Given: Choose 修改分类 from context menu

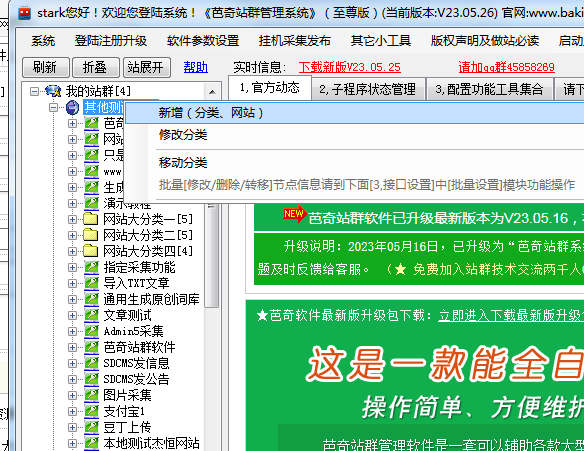Looking at the screenshot, I should [x=355, y=135].
